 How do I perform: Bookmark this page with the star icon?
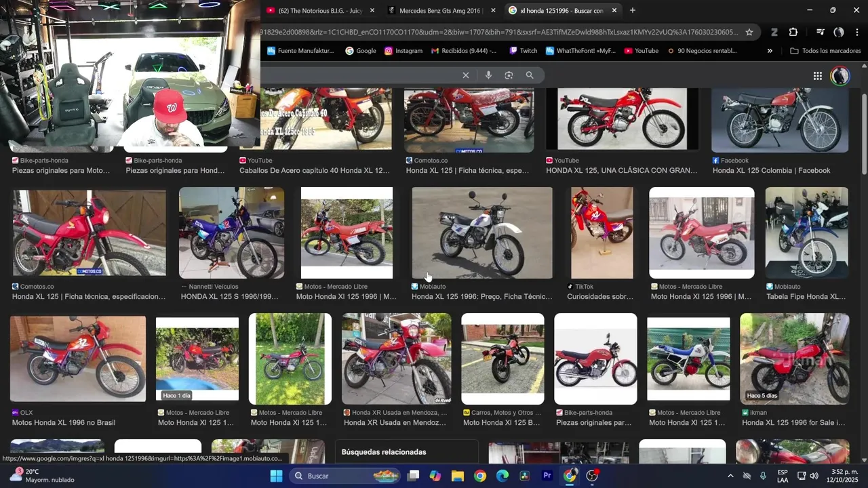[749, 32]
